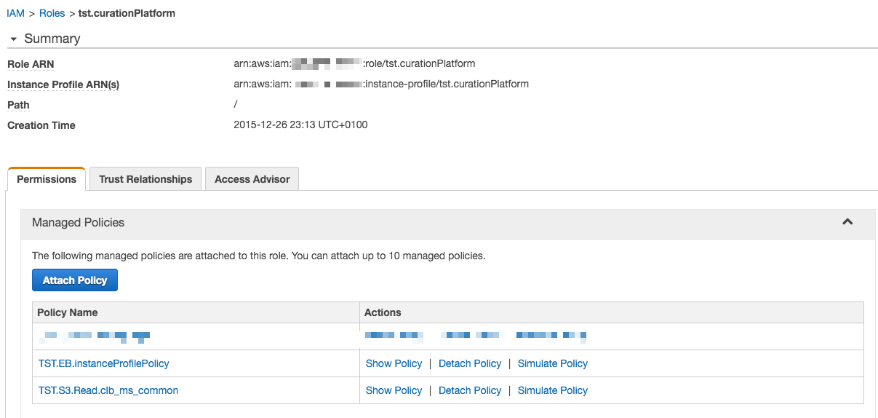Image resolution: width=878 pixels, height=418 pixels.
Task: Collapse the Summary section triangle
Action: click(x=13, y=39)
